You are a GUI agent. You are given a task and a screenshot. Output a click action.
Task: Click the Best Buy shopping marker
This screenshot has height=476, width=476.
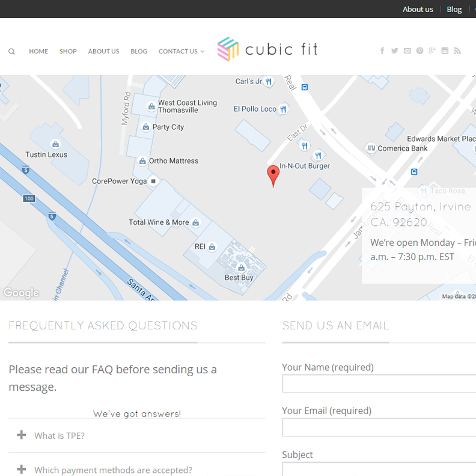pos(242,268)
